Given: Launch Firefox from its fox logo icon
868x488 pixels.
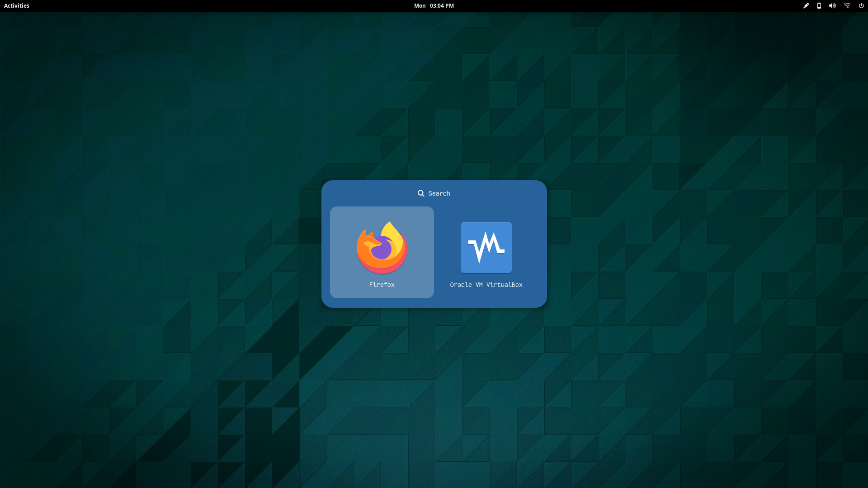Looking at the screenshot, I should [382, 248].
